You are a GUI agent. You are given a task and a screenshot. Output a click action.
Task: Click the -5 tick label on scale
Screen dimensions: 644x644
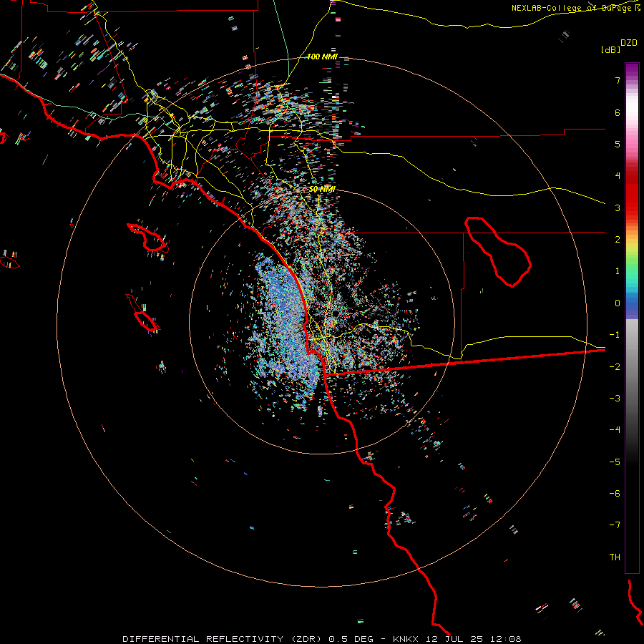pyautogui.click(x=615, y=462)
